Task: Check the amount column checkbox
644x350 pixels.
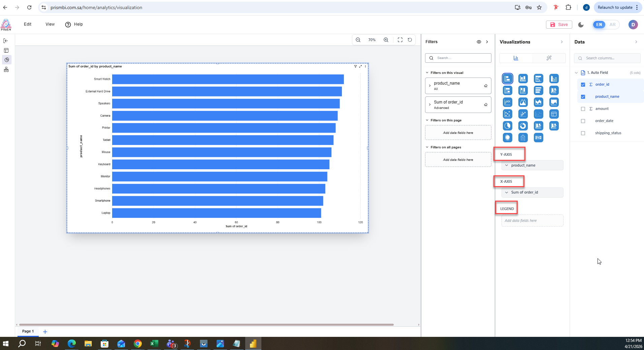Action: pyautogui.click(x=583, y=109)
